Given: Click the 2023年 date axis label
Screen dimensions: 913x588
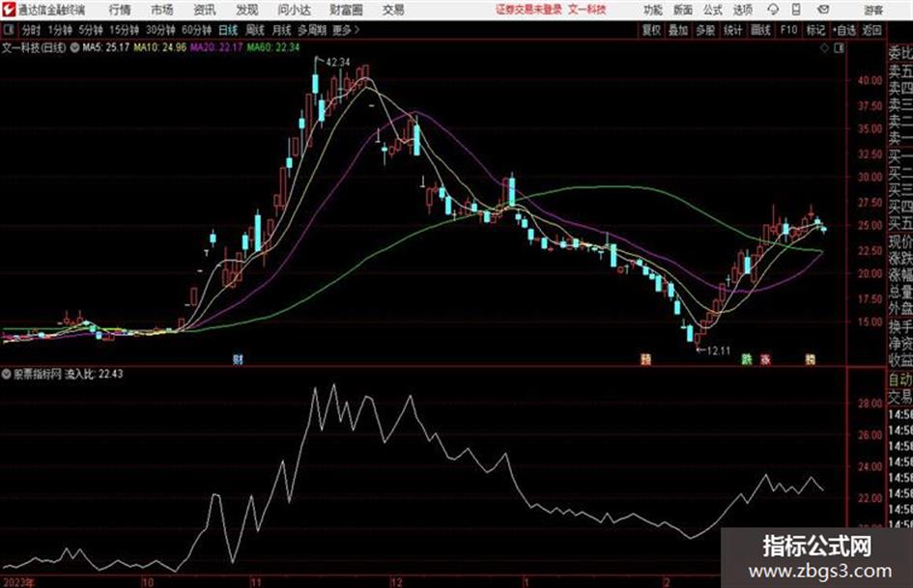Looking at the screenshot, I should (18, 582).
